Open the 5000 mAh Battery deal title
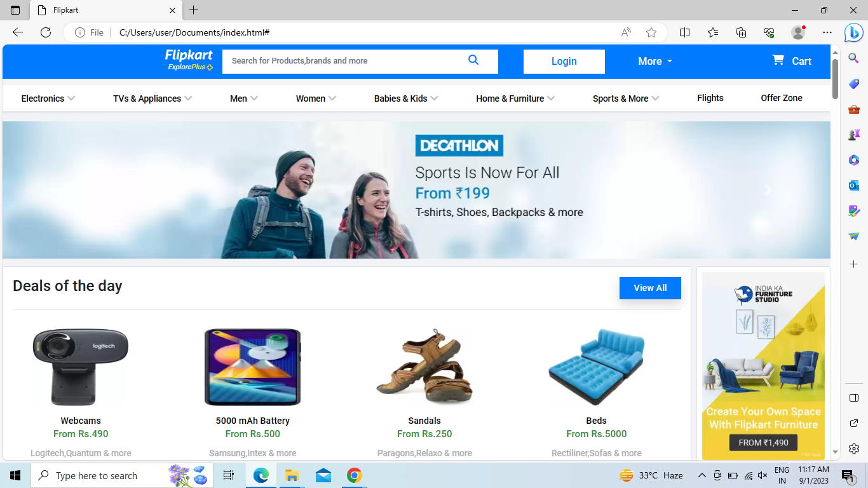Image resolution: width=868 pixels, height=488 pixels. [252, 421]
